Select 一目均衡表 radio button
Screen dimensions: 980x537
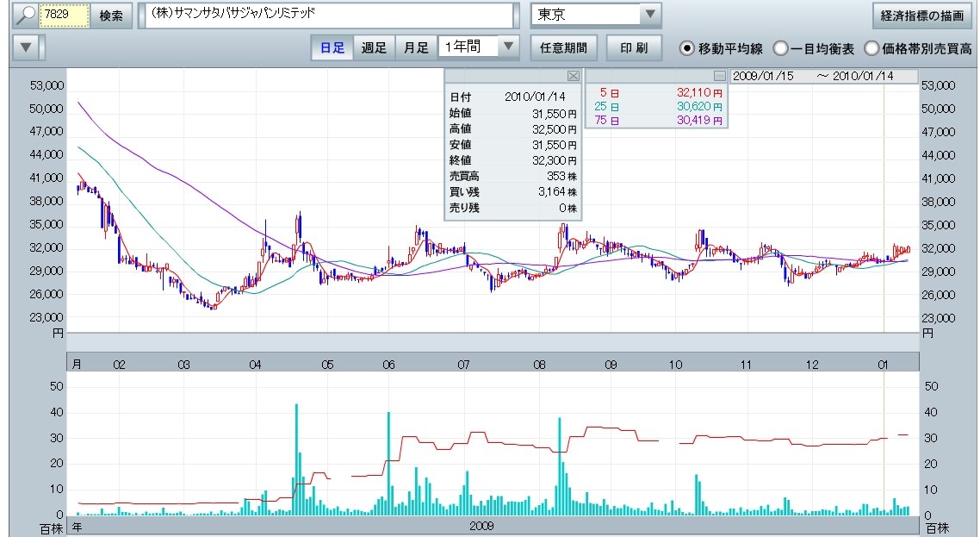coord(780,48)
